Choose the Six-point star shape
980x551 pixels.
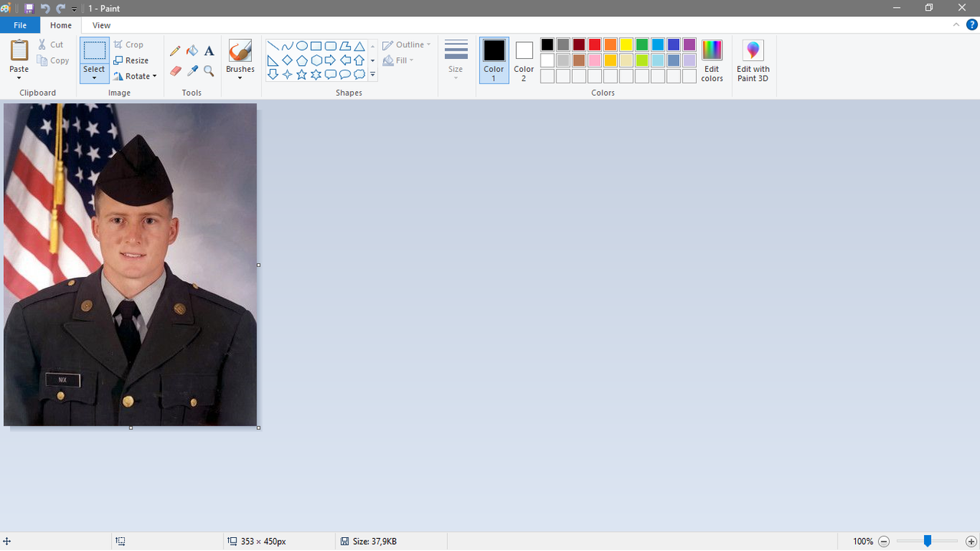click(316, 74)
